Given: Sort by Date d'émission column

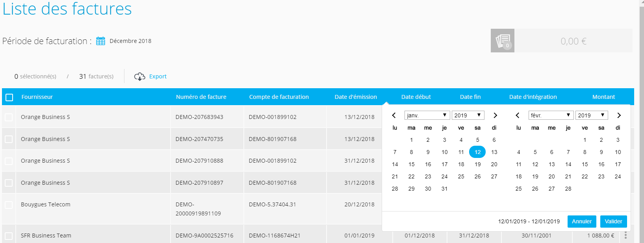Looking at the screenshot, I should tap(356, 97).
